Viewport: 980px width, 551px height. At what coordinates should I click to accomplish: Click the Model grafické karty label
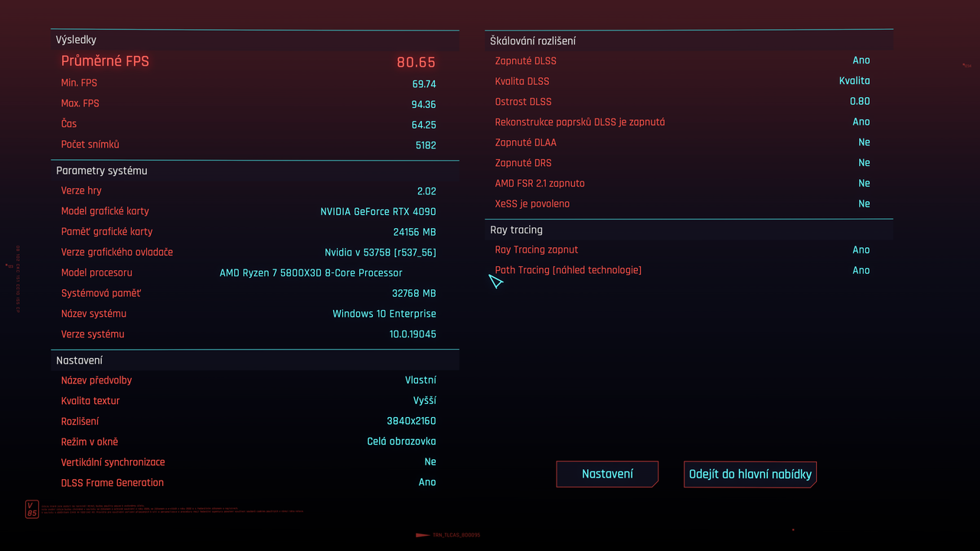[x=105, y=211]
